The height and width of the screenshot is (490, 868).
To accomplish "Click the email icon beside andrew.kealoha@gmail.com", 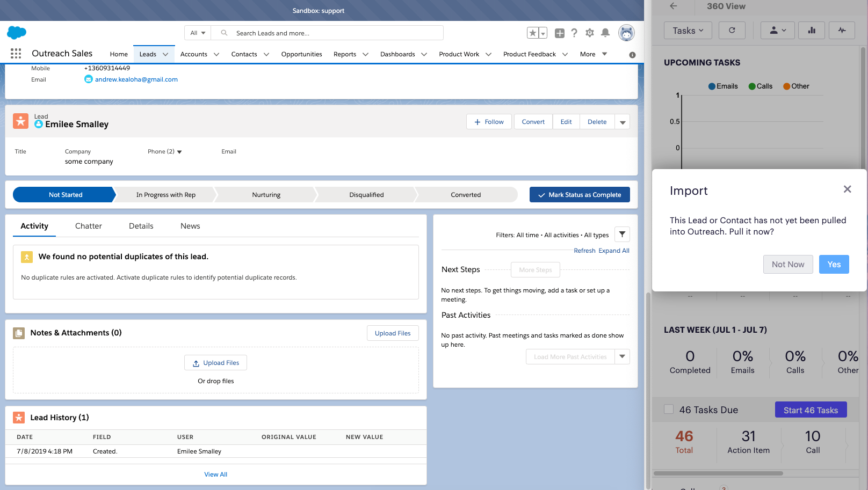I will [x=89, y=79].
